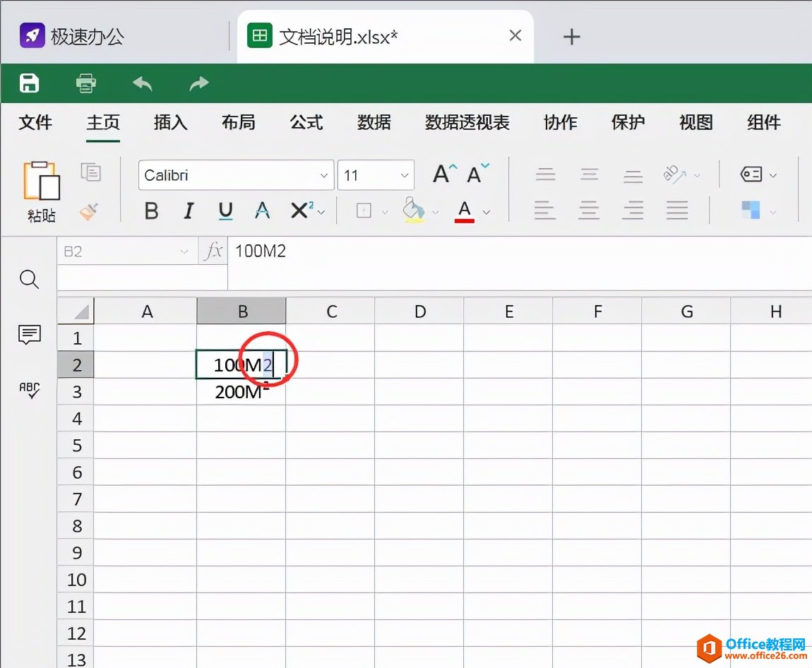Screen dimensions: 812x668
Task: Open the spell check tool in left sidebar
Action: (29, 389)
